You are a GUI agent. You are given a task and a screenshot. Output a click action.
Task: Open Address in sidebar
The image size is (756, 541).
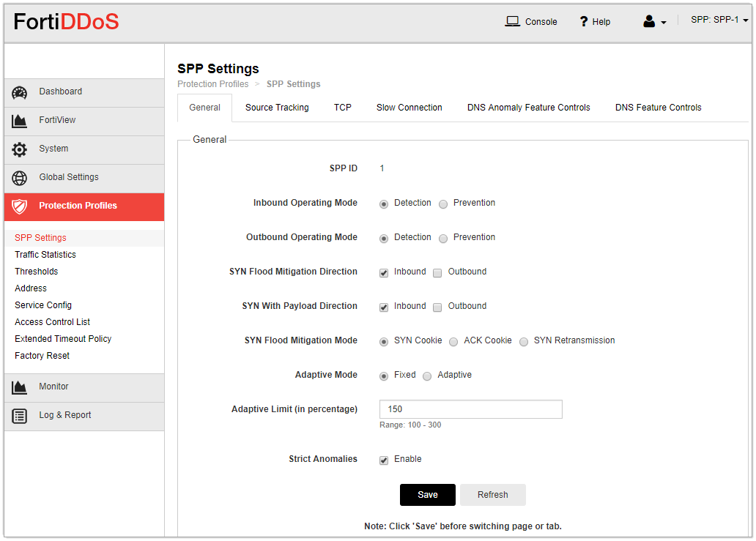[30, 288]
